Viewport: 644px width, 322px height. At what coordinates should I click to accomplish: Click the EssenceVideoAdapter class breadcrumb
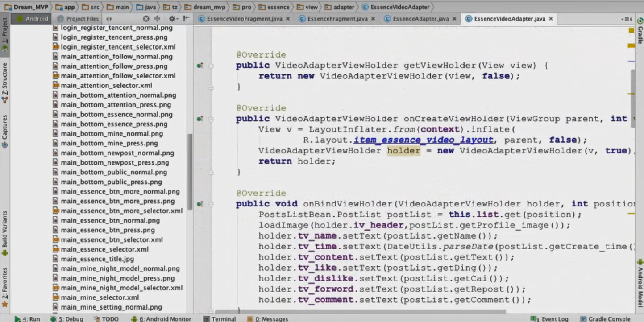(396, 7)
